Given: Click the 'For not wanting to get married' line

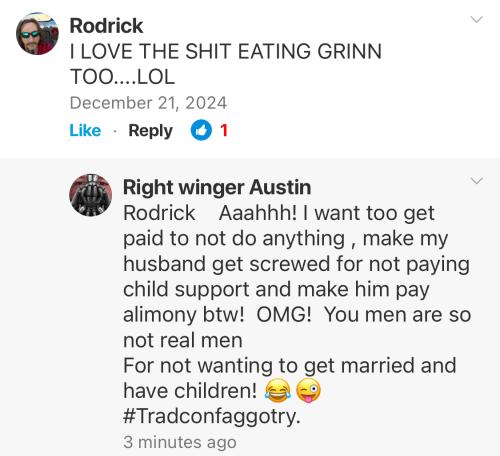Looking at the screenshot, I should [290, 366].
